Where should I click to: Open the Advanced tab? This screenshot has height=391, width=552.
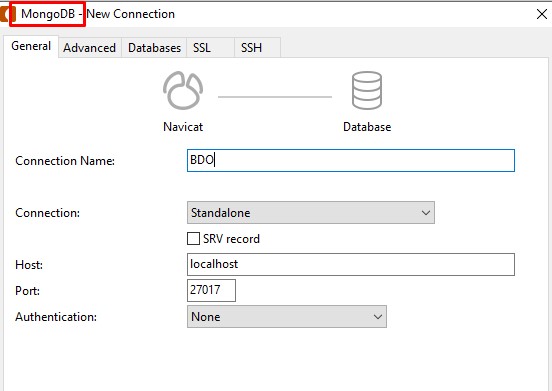click(89, 48)
